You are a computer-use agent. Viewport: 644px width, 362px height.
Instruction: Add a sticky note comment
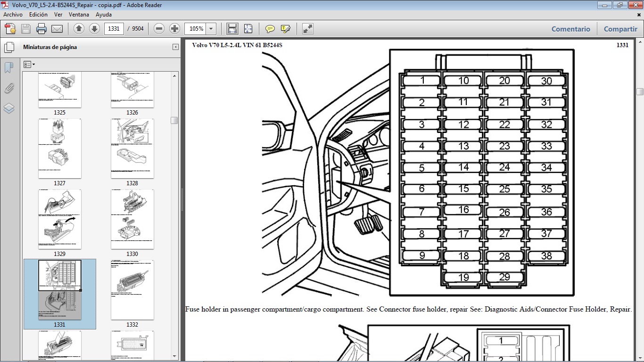point(270,29)
